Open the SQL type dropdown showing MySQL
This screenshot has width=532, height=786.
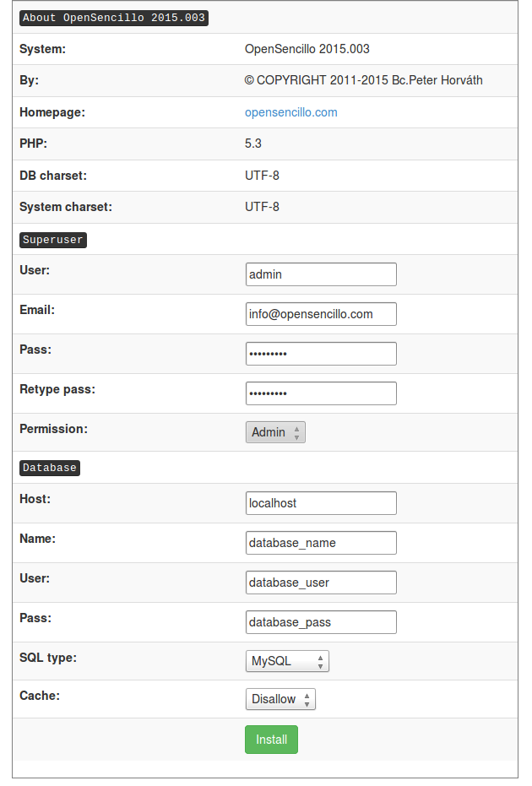coord(287,661)
